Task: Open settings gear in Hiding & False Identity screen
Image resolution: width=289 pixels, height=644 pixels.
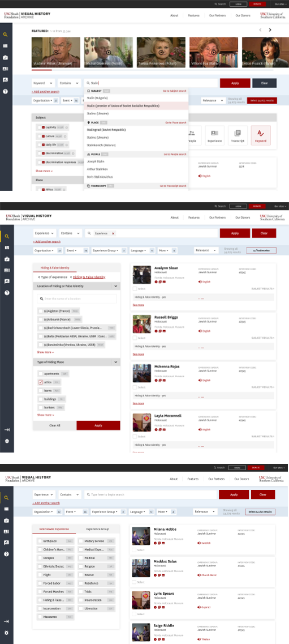Action: (x=7, y=441)
